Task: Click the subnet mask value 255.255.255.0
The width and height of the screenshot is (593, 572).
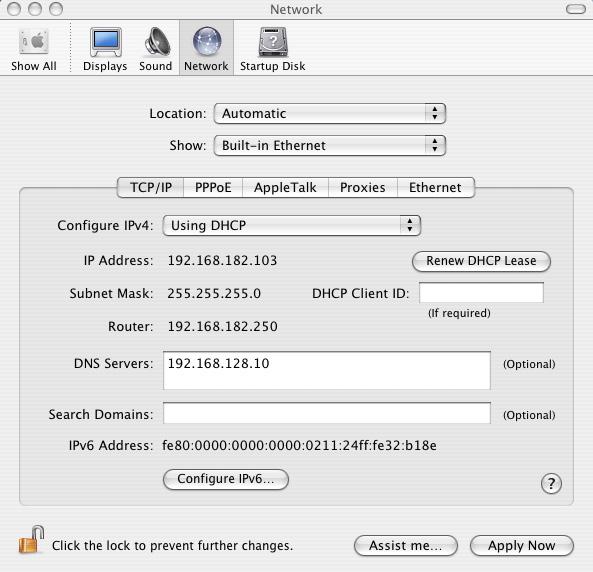Action: pyautogui.click(x=214, y=294)
